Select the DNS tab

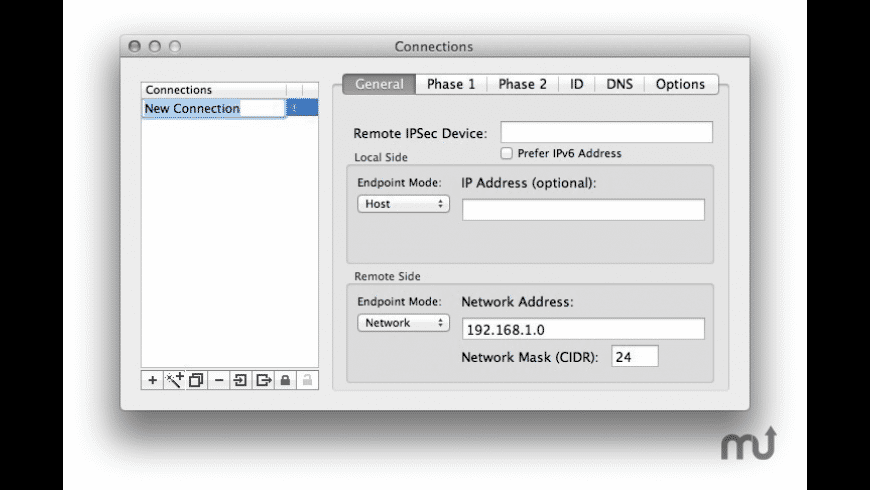click(x=619, y=84)
